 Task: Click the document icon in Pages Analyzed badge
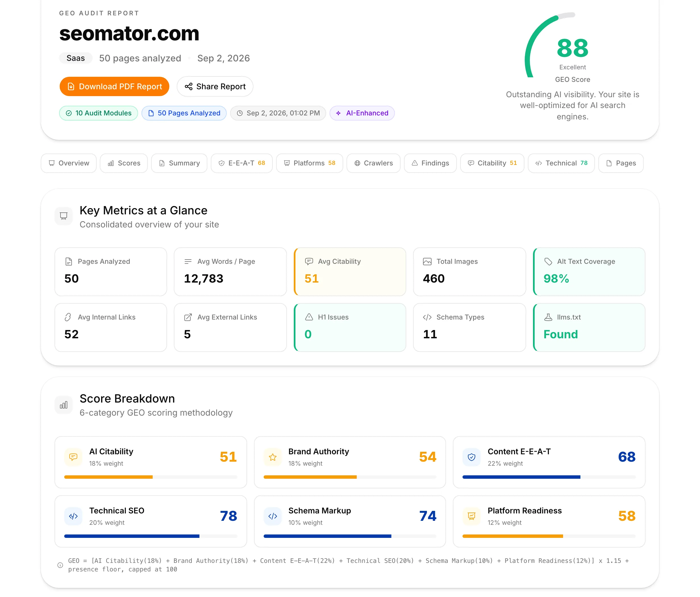pyautogui.click(x=151, y=113)
